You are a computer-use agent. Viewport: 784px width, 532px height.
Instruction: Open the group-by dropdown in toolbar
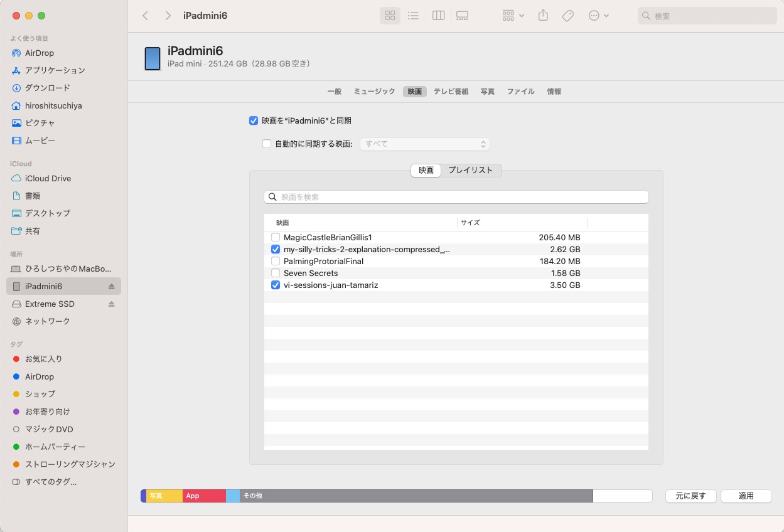click(x=513, y=16)
